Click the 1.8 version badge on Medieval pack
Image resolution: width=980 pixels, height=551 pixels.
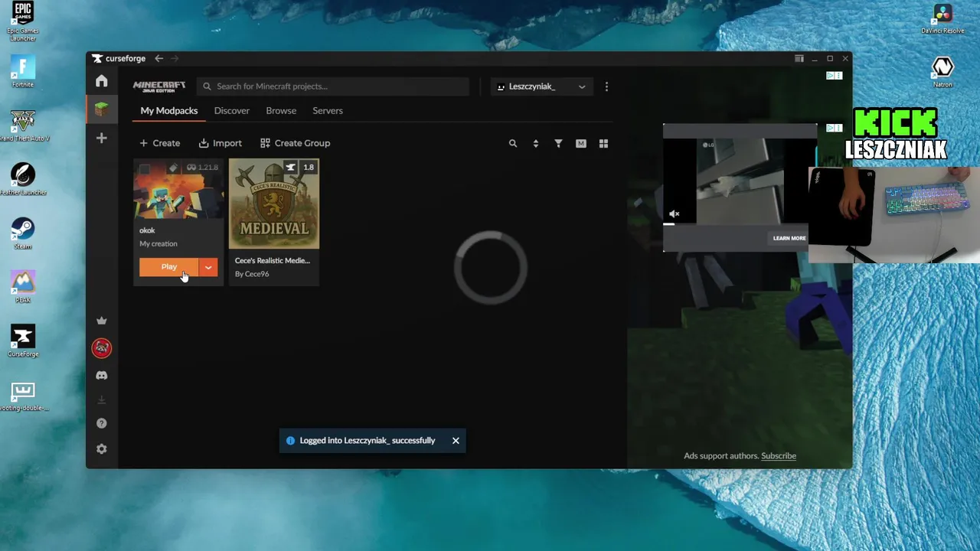click(309, 168)
